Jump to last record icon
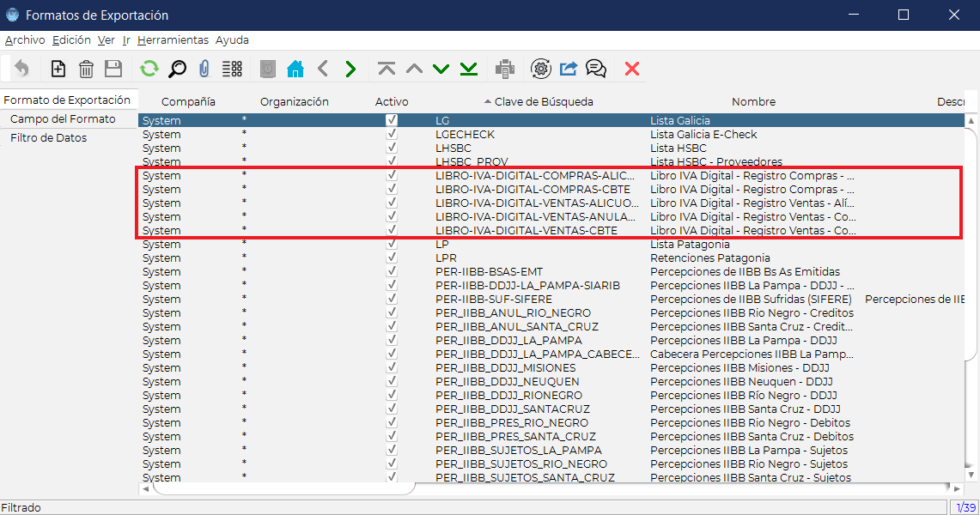The height and width of the screenshot is (515, 980). point(469,69)
